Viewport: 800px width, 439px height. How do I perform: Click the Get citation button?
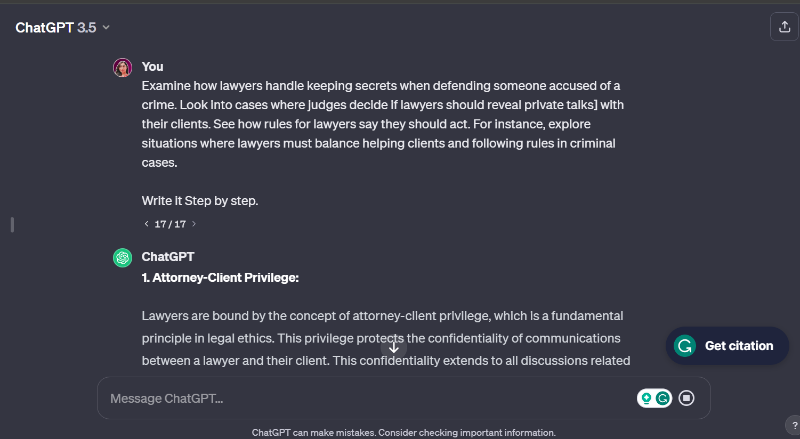[728, 346]
